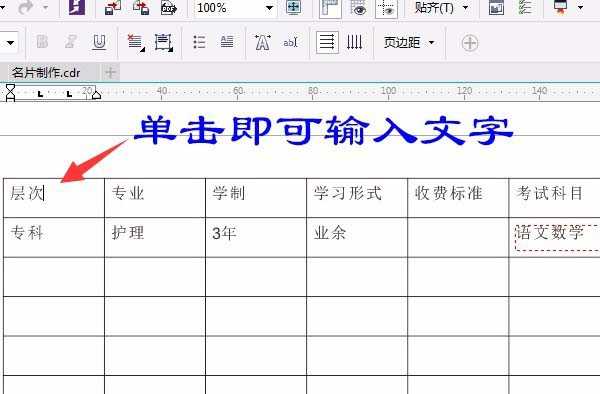Toggle the show grid eye icon
The width and height of the screenshot is (600, 394).
358,8
